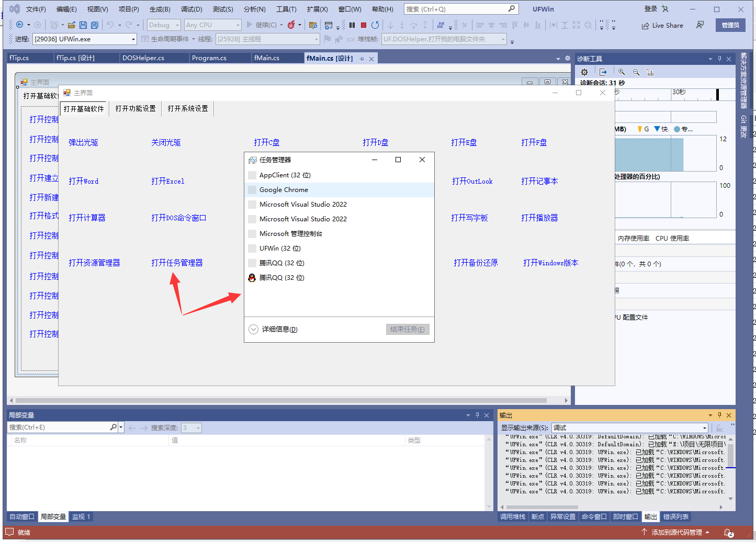Zoom out on the diagnostic timeline
756x542 pixels.
click(636, 72)
